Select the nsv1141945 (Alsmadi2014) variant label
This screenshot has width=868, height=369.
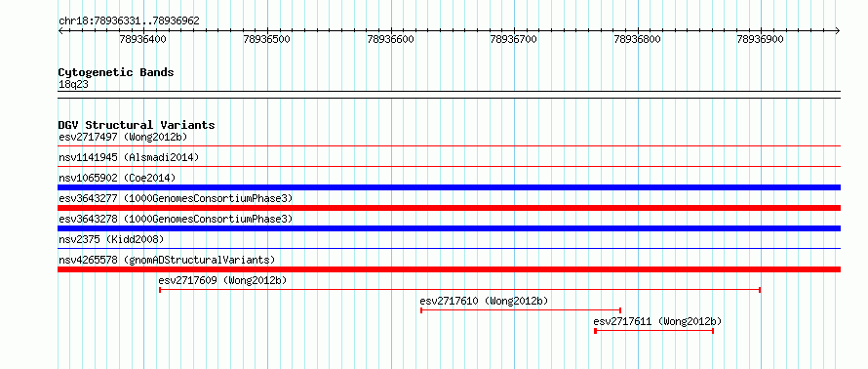coord(129,157)
